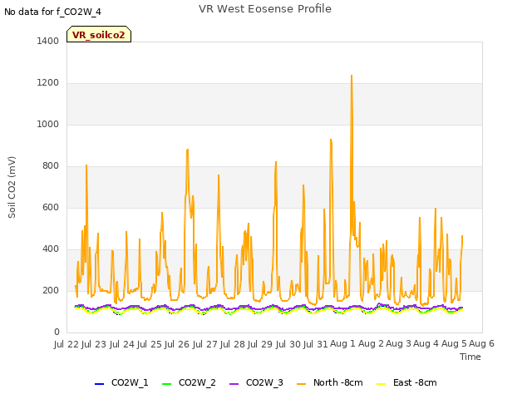Click the 400 y-axis tick label
The width and height of the screenshot is (532, 399).
click(51, 249)
